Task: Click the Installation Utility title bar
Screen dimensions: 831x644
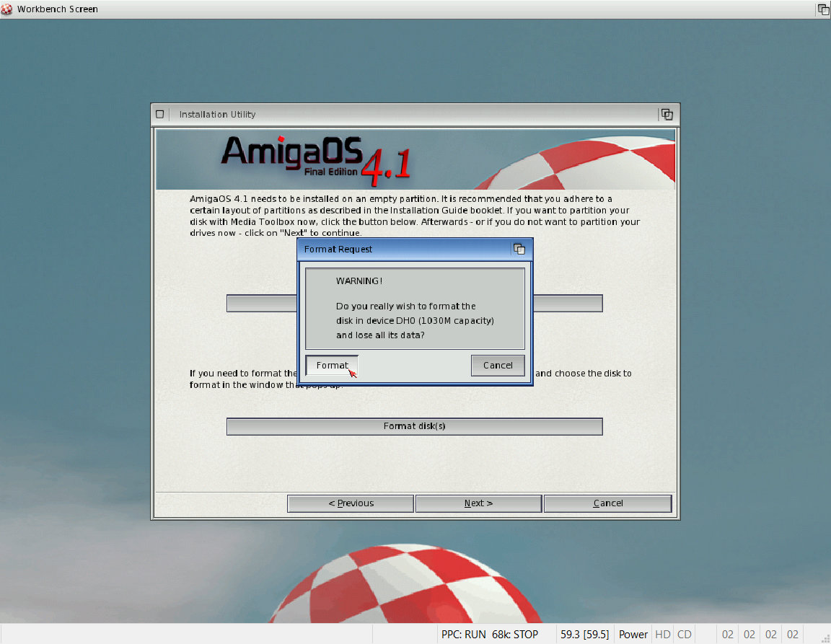Action: [413, 114]
